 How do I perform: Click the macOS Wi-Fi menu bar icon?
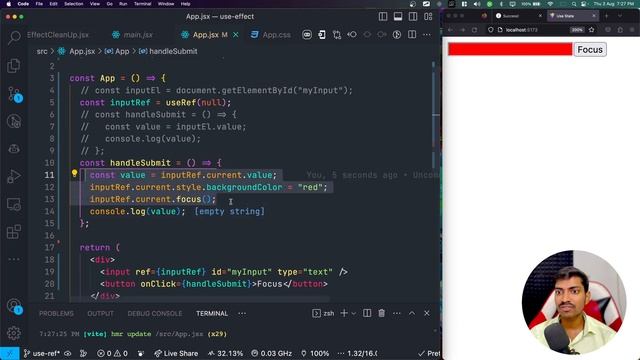[551, 4]
